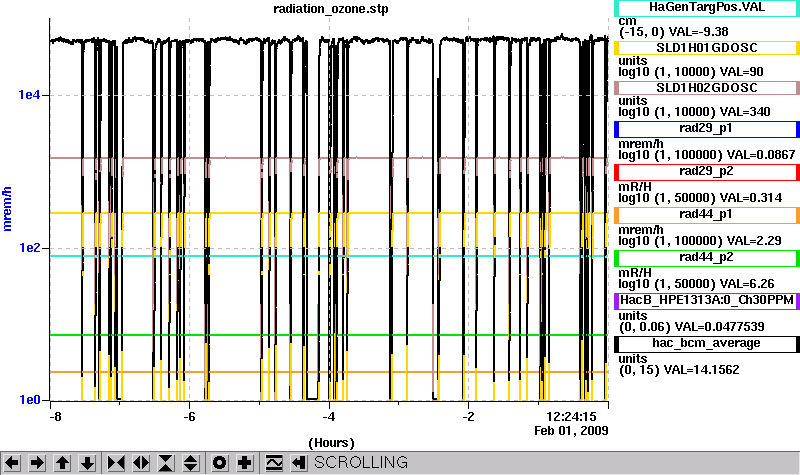Click the pan left arrow button
This screenshot has height=475, width=800.
click(12, 463)
